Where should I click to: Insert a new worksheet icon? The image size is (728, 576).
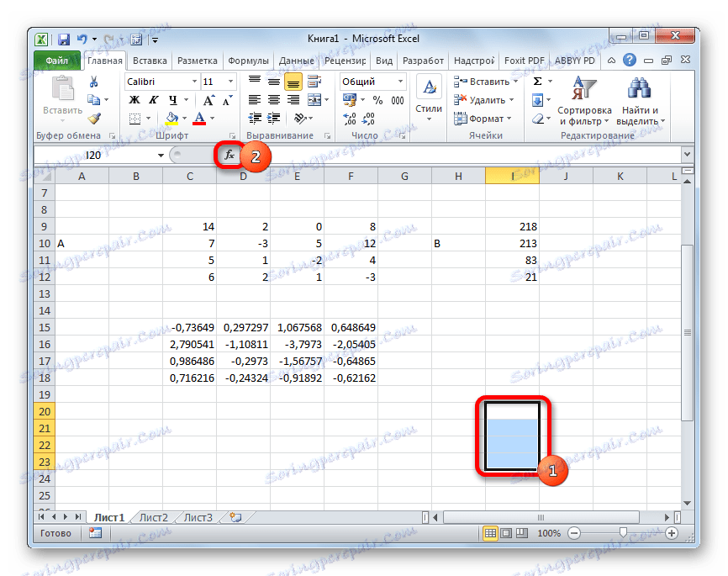[236, 517]
